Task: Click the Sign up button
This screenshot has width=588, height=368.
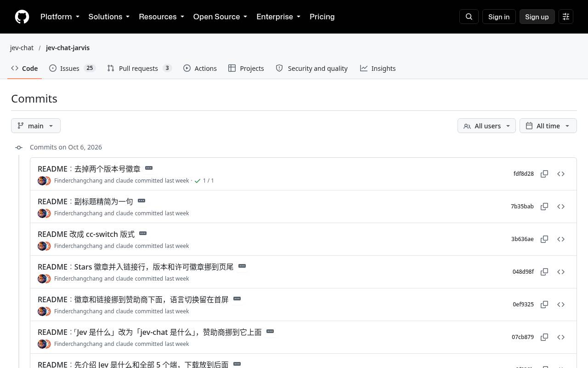Action: point(537,17)
